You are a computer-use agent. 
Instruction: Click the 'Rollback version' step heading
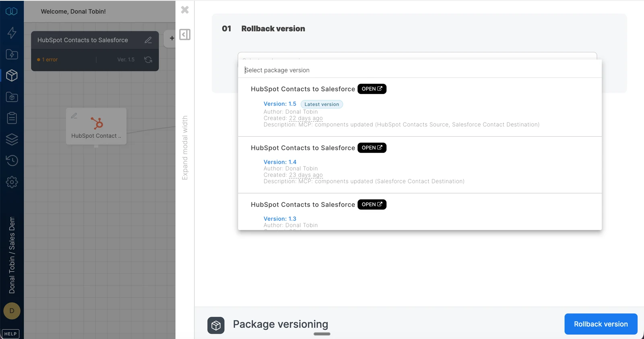pos(273,29)
